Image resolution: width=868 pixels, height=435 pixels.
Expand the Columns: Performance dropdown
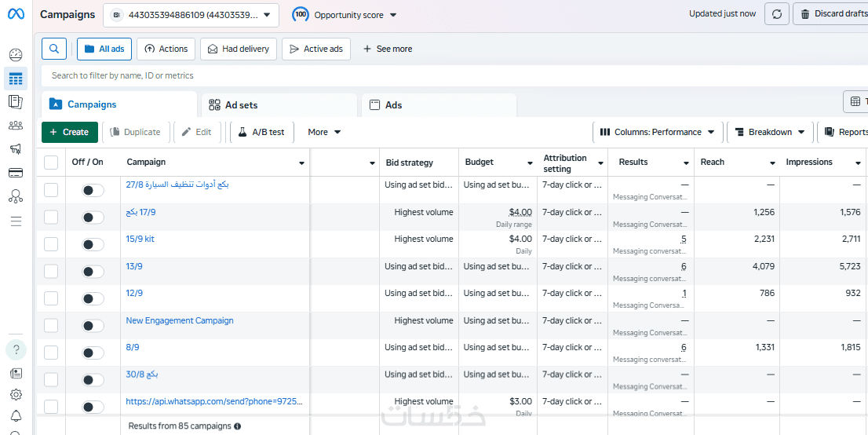point(657,132)
